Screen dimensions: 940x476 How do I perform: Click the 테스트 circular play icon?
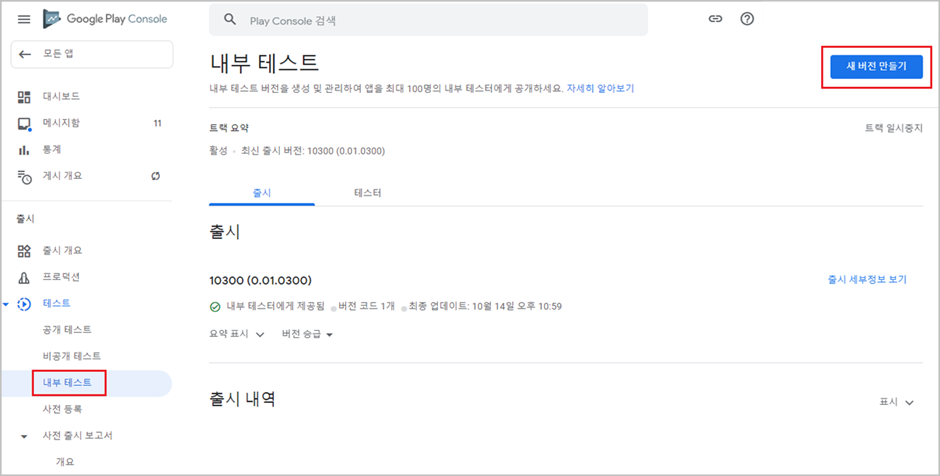click(x=24, y=304)
